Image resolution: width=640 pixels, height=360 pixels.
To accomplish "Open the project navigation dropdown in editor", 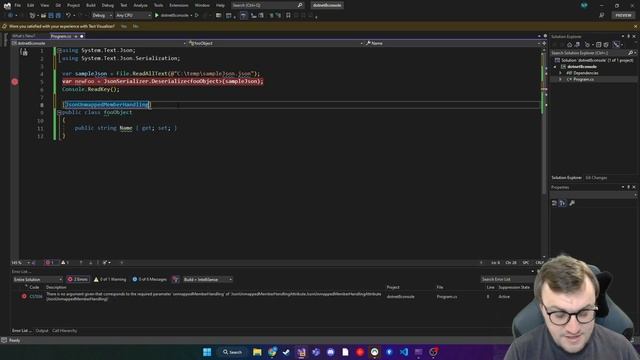I will pyautogui.click(x=99, y=43).
